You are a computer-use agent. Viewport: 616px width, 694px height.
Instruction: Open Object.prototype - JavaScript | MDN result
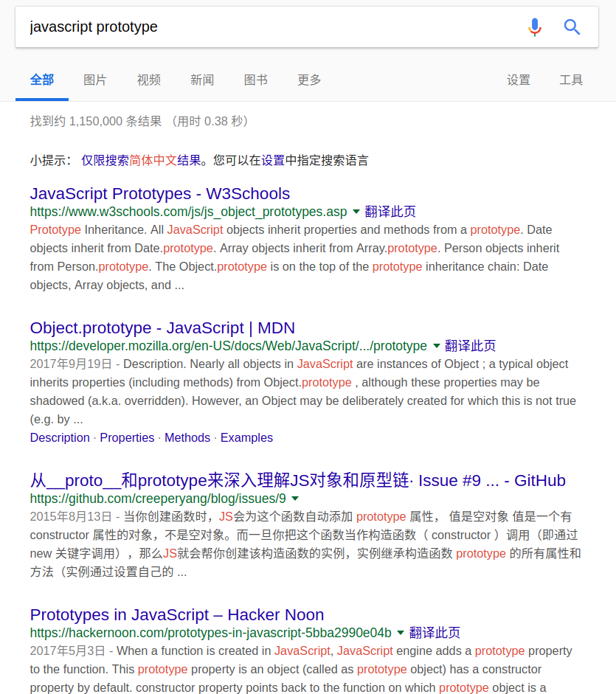162,328
